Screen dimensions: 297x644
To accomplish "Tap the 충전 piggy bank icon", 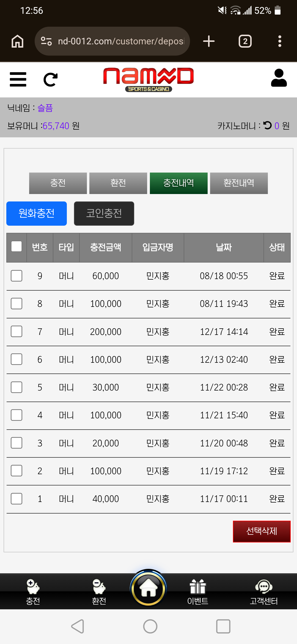I will (33, 586).
